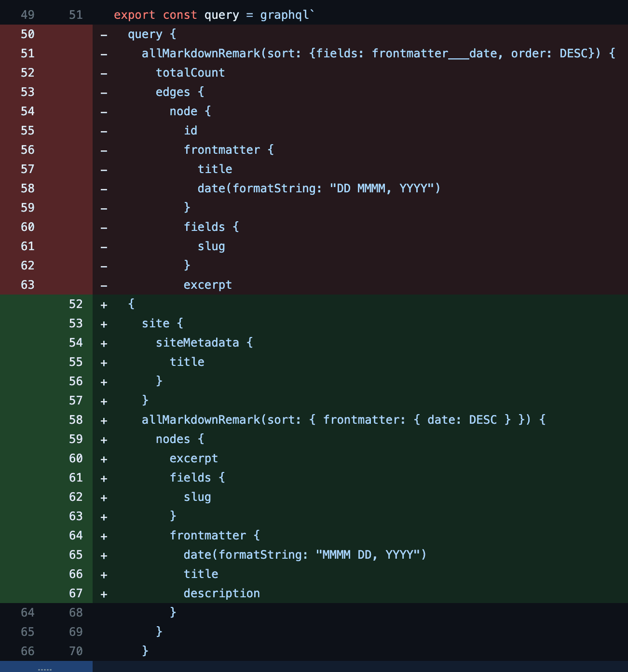This screenshot has height=672, width=628.
Task: Click added line number 52
Action: tap(76, 304)
